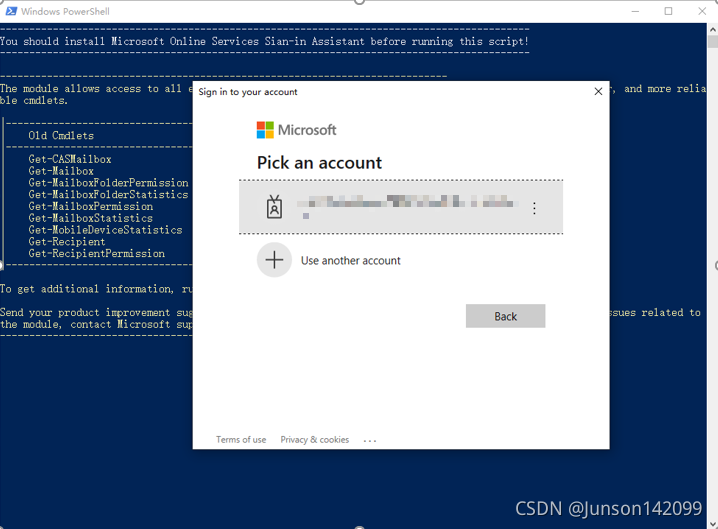
Task: Maximize the Windows PowerShell window
Action: 669,11
